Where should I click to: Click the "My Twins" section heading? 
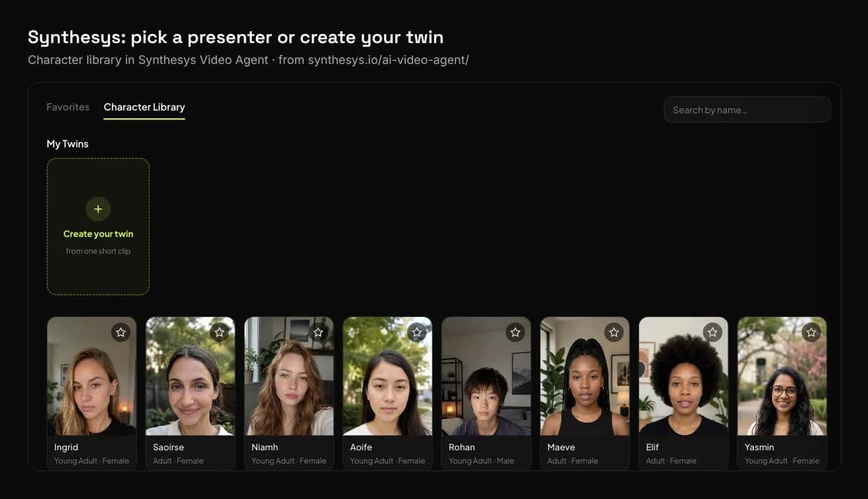coord(67,144)
